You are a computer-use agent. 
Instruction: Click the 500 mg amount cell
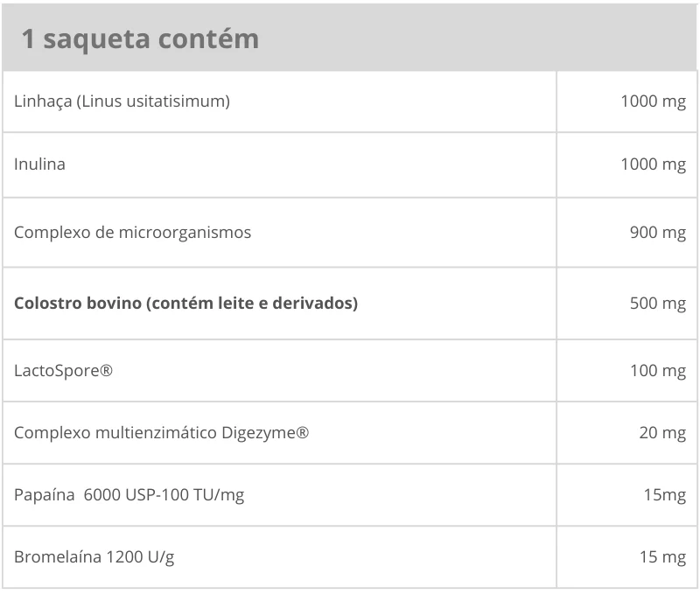pyautogui.click(x=657, y=304)
